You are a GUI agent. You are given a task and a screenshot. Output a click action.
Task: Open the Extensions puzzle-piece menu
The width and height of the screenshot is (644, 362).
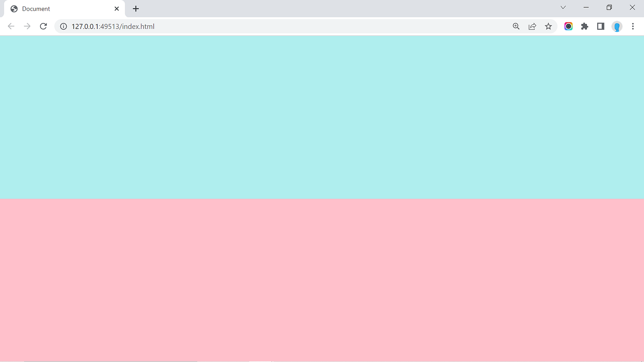click(x=585, y=26)
